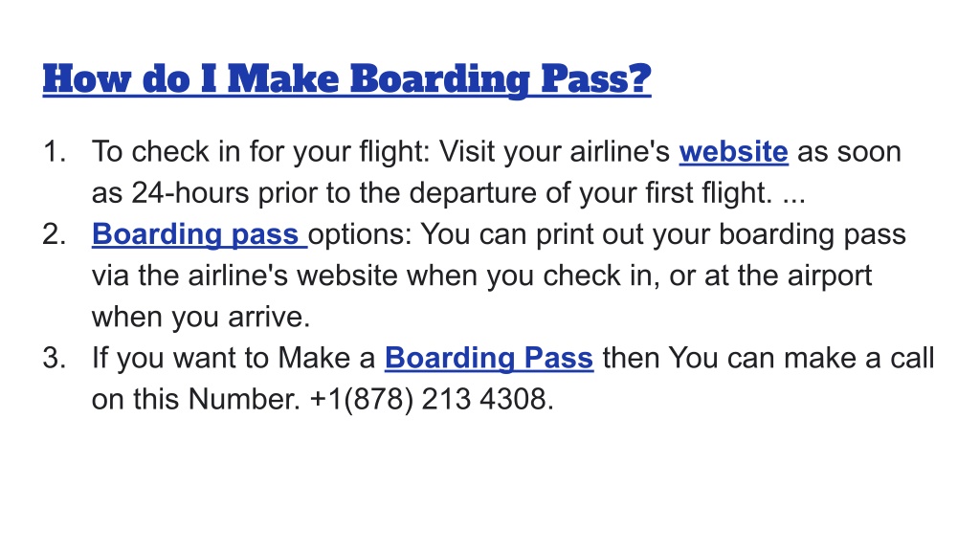The height and width of the screenshot is (551, 980).
Task: Click 'then You can make a call' text
Action: coord(768,358)
